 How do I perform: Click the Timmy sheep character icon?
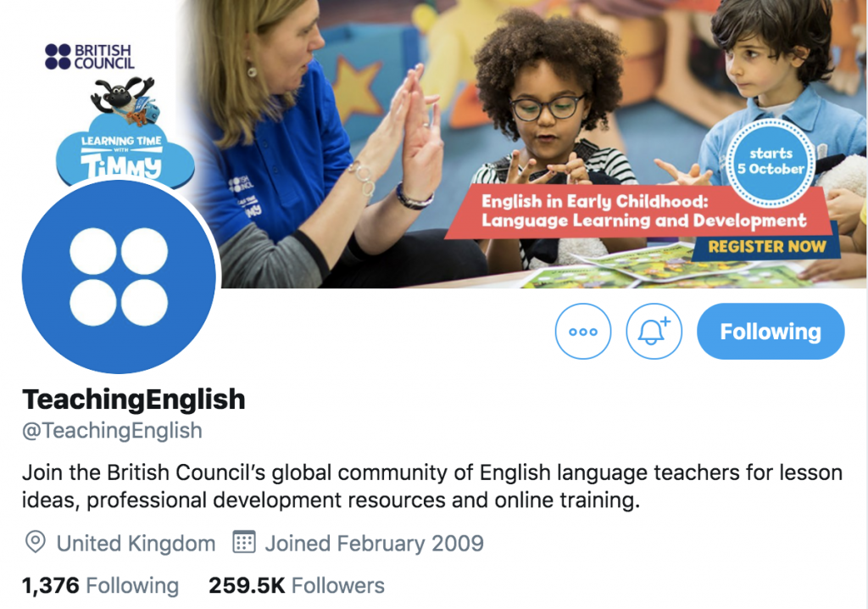coord(124,101)
